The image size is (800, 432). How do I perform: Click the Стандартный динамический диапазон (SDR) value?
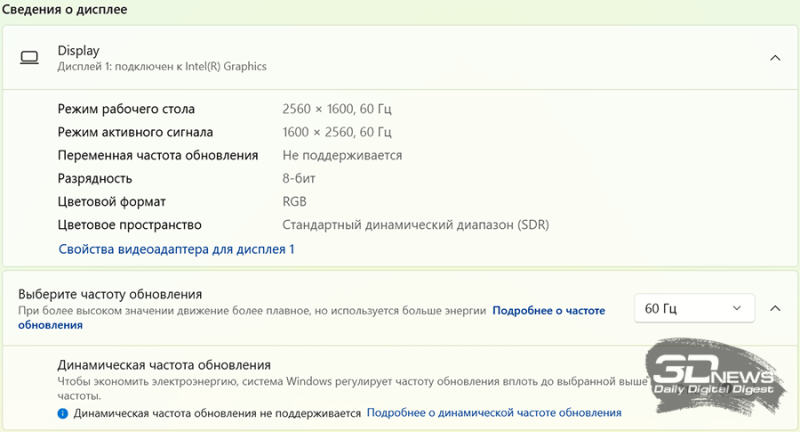pos(415,225)
